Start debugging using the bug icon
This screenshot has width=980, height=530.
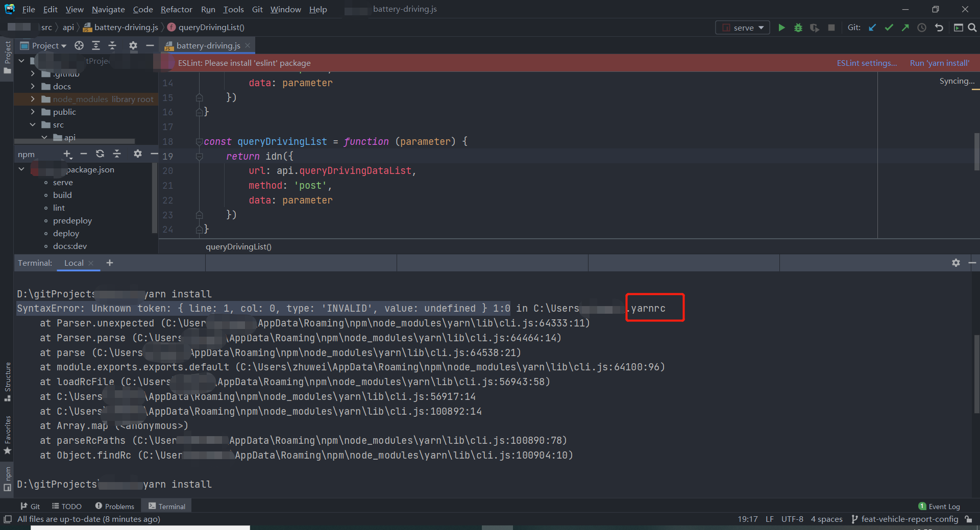[x=798, y=28]
